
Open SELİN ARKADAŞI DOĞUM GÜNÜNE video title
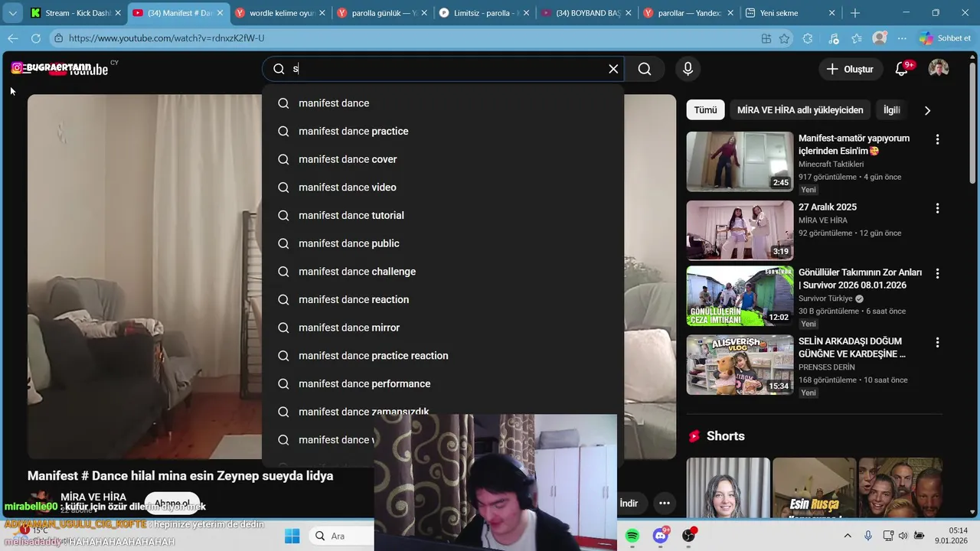coord(852,347)
